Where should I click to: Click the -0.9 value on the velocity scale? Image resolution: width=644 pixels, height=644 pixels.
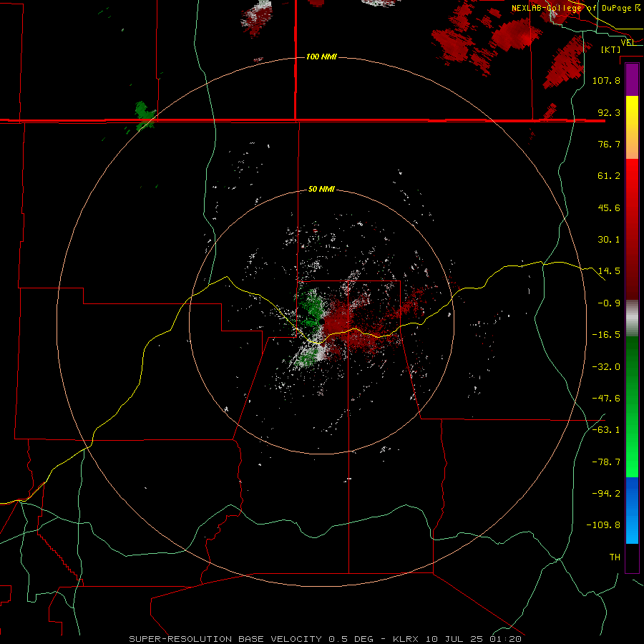pyautogui.click(x=609, y=303)
